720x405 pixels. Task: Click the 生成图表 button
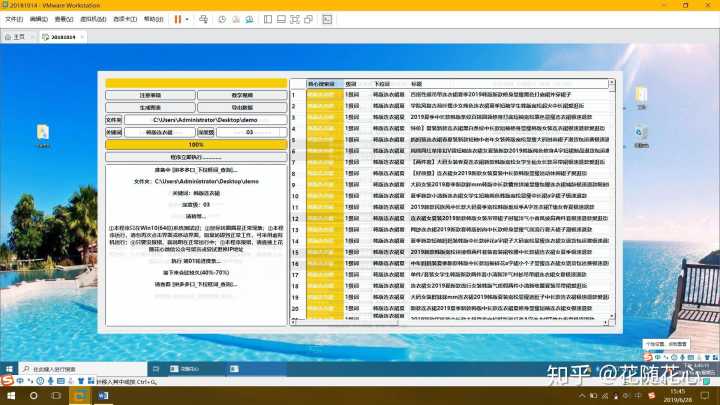click(x=150, y=107)
